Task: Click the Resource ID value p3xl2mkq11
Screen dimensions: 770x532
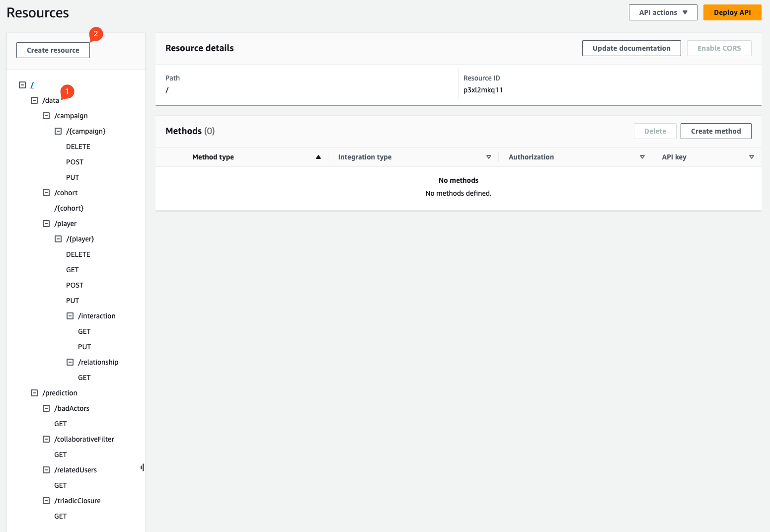Action: (483, 90)
